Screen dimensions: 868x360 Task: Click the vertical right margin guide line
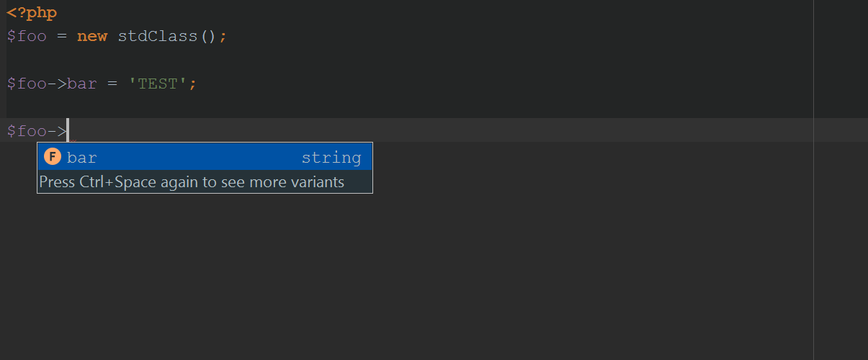813,180
